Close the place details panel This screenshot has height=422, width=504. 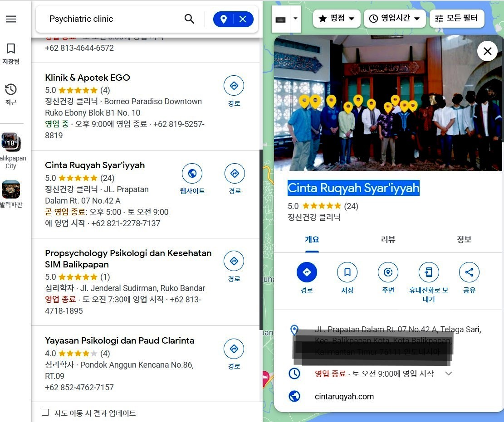[487, 51]
